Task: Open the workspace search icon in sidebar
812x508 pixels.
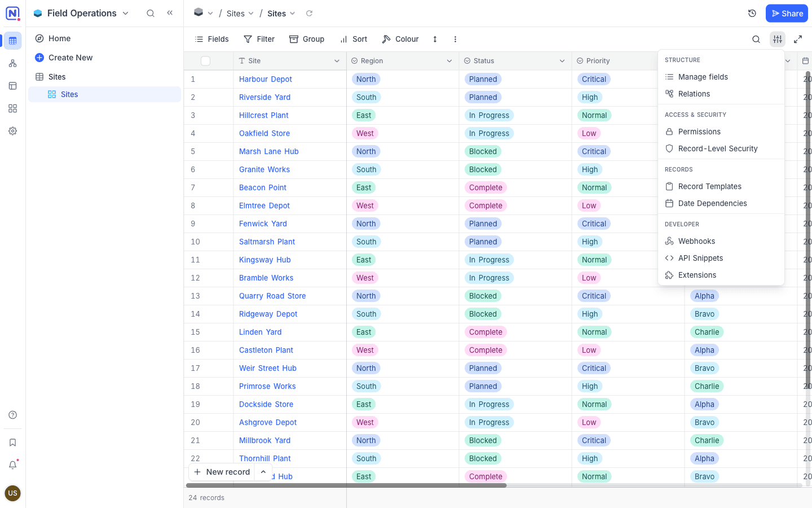Action: [151, 13]
